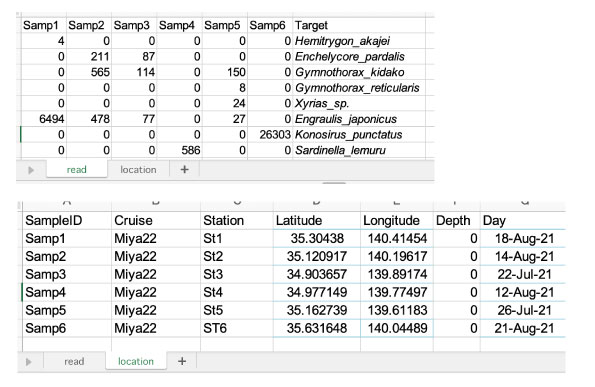
Task: Select the Target header cell
Action: click(x=359, y=25)
